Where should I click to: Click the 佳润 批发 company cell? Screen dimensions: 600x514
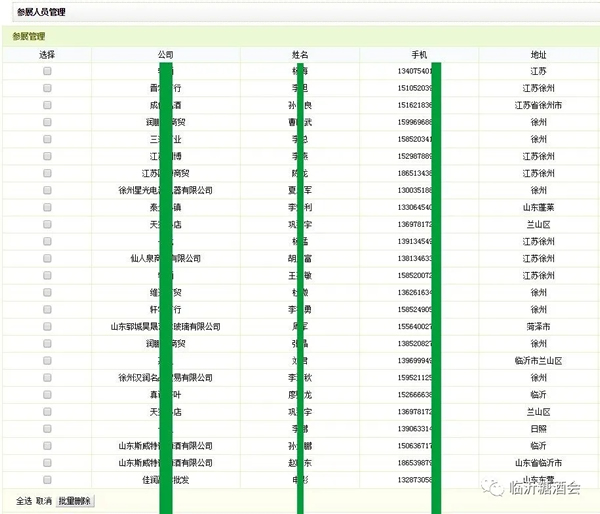(166, 480)
